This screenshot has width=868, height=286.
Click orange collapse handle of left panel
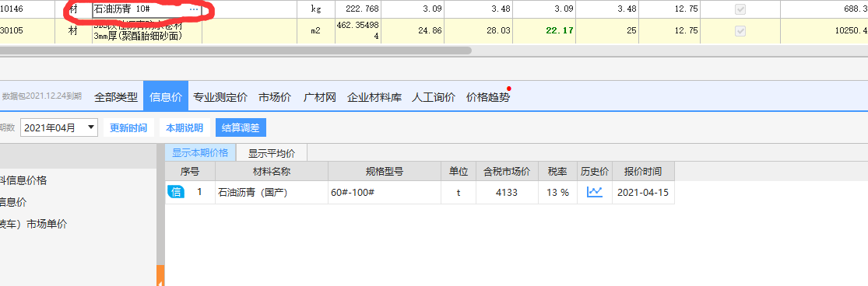pyautogui.click(x=161, y=276)
